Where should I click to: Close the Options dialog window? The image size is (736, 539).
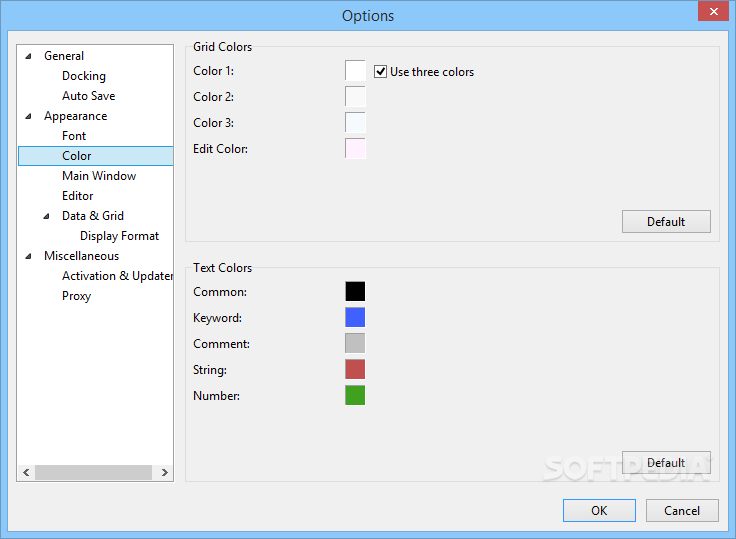click(713, 11)
